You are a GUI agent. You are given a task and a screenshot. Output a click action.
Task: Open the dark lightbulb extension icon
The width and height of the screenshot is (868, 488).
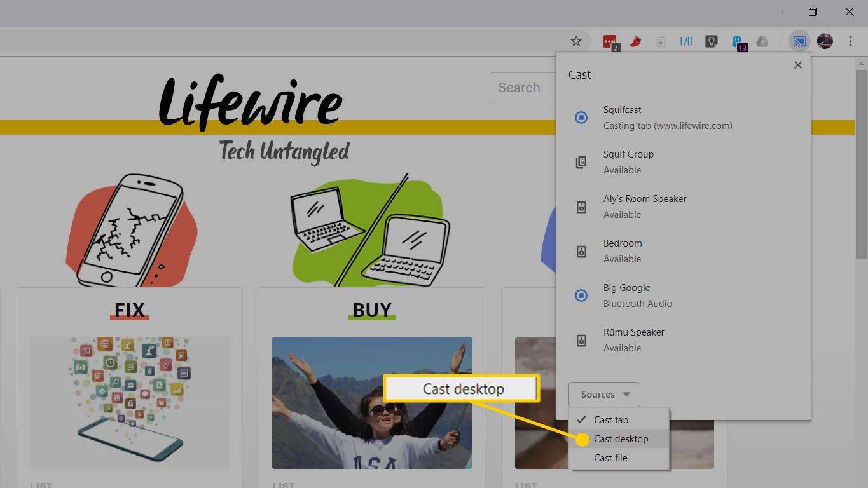[712, 42]
